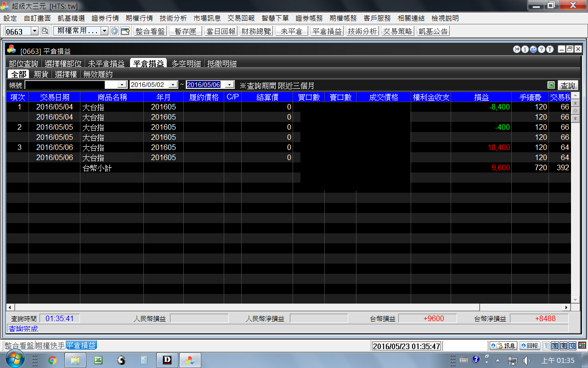Click the jump-to-bottom double-arrow scroll icon
Image resolution: width=588 pixels, height=368 pixels.
tap(575, 119)
